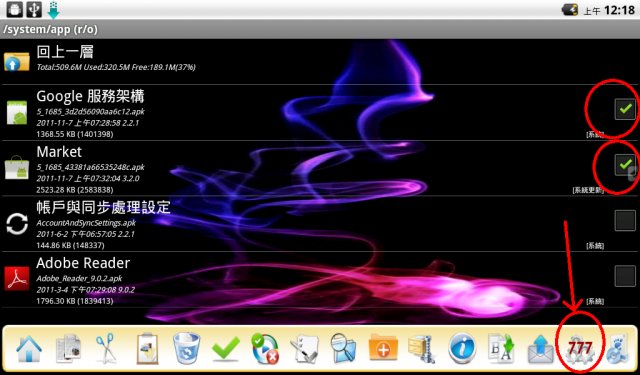Open the 777 permissions gear icon
The image size is (640, 375).
[x=580, y=349]
